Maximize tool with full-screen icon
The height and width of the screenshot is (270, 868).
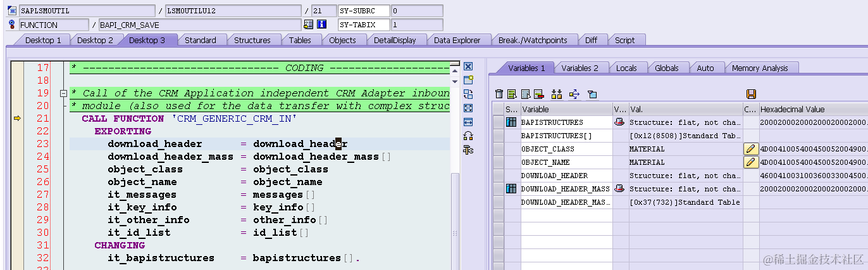[468, 108]
